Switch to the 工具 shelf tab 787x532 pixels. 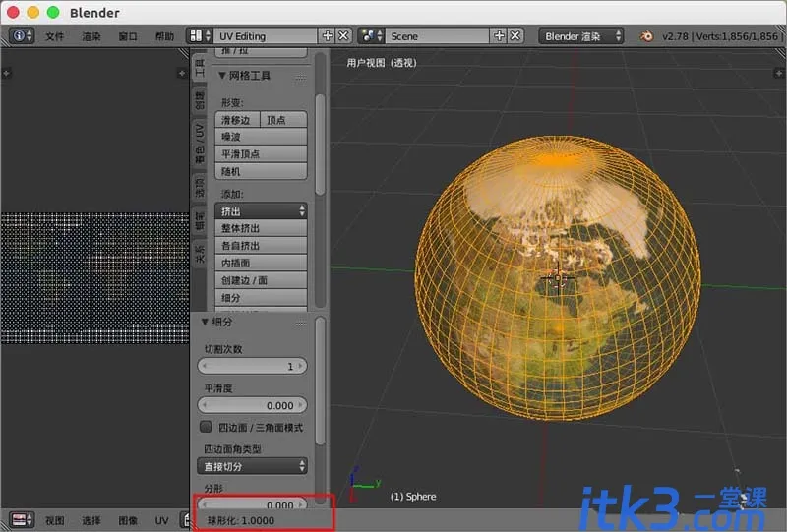coord(200,68)
